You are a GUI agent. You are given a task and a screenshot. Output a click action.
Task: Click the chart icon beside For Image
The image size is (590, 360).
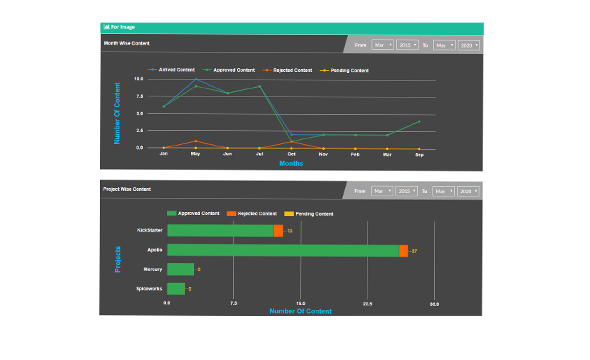point(106,27)
